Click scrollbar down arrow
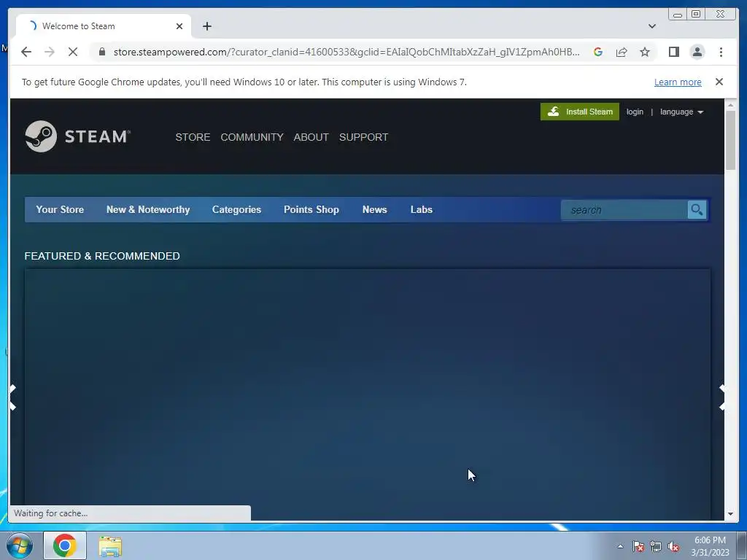This screenshot has height=560, width=747. coord(730,514)
